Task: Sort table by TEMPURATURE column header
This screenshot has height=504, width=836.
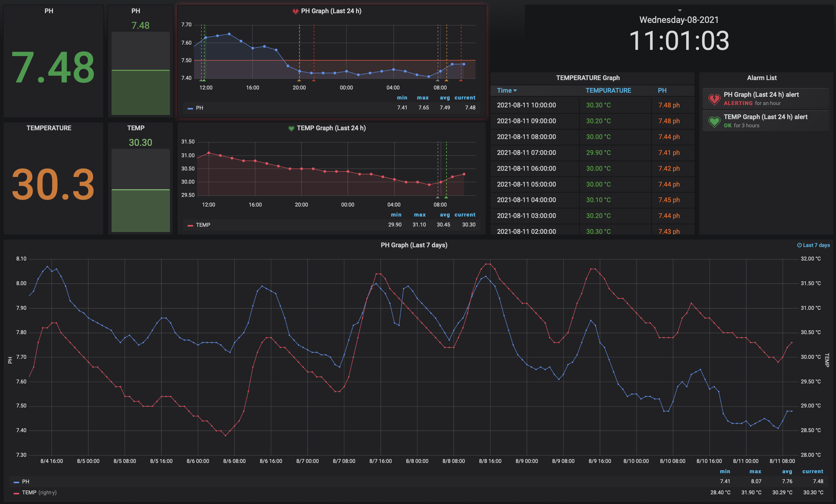Action: [608, 91]
